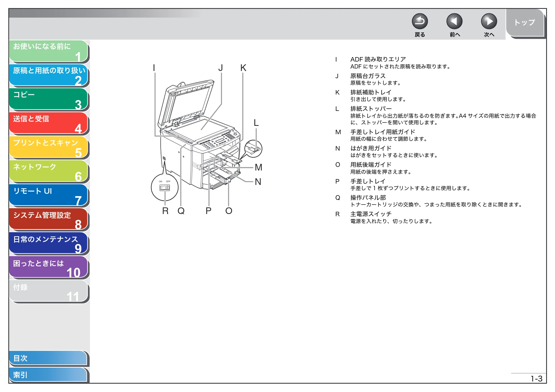Select the text 主電源スイッチ
The width and height of the screenshot is (555, 392).
(x=371, y=214)
